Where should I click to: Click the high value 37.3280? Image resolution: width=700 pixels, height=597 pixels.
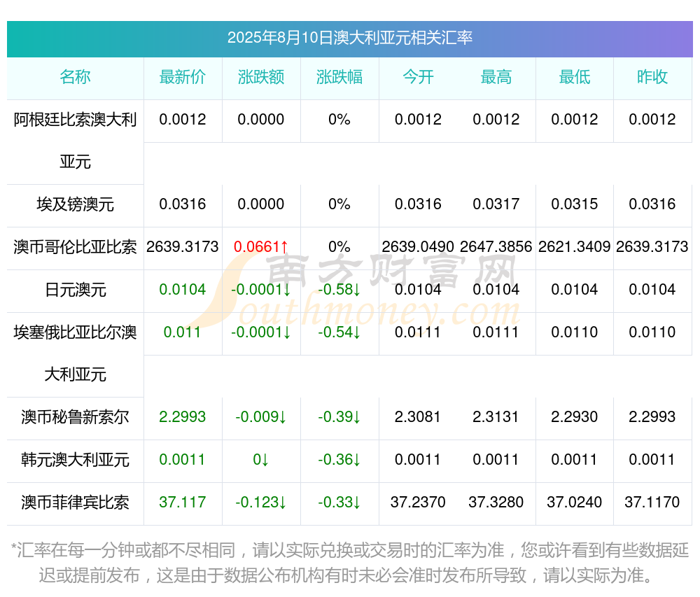(496, 502)
